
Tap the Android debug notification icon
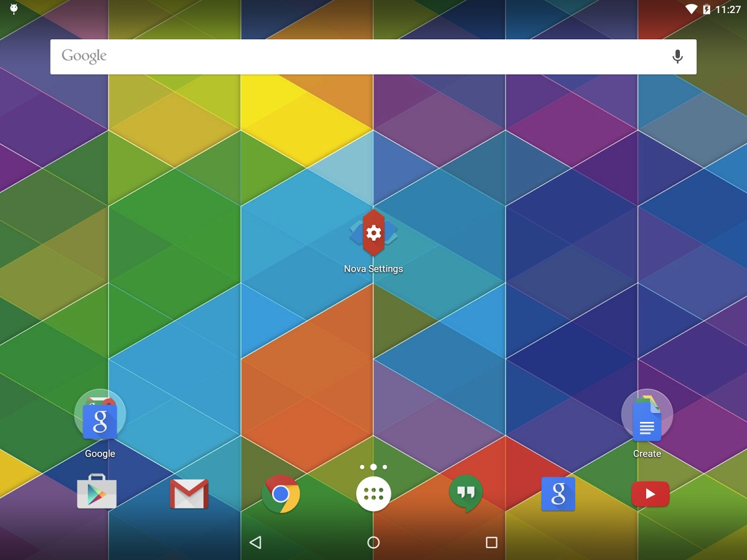click(14, 9)
